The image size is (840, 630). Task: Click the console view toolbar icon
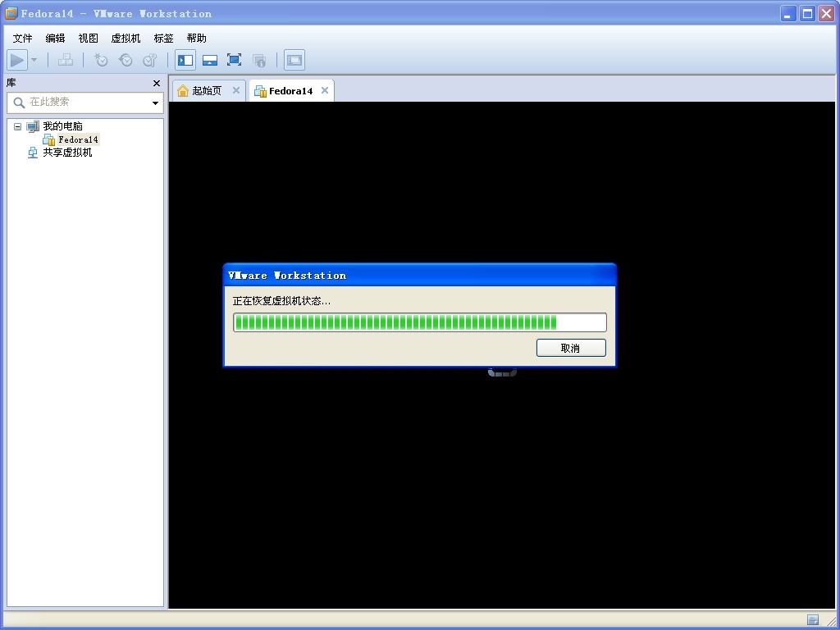[x=294, y=60]
